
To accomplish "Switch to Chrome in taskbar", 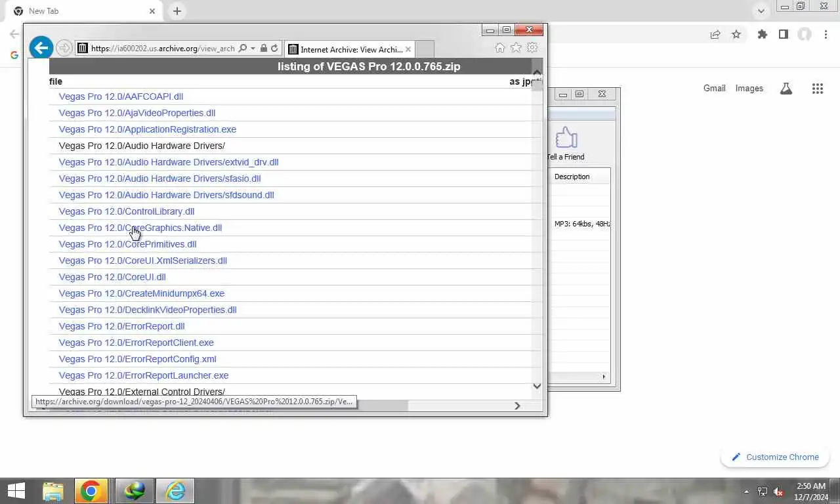I will click(x=91, y=491).
